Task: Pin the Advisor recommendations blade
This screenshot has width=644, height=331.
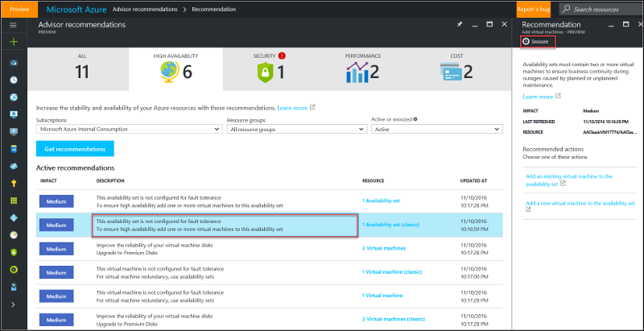Action: (460, 26)
